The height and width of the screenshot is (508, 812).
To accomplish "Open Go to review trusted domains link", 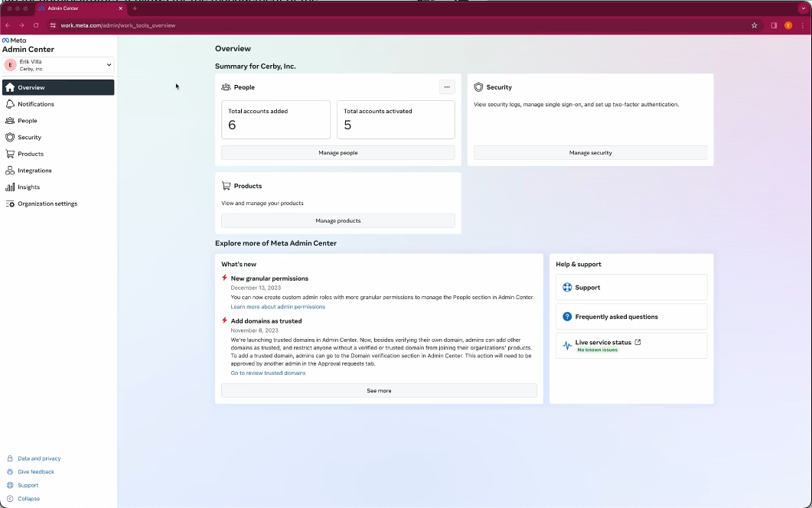I will click(269, 373).
